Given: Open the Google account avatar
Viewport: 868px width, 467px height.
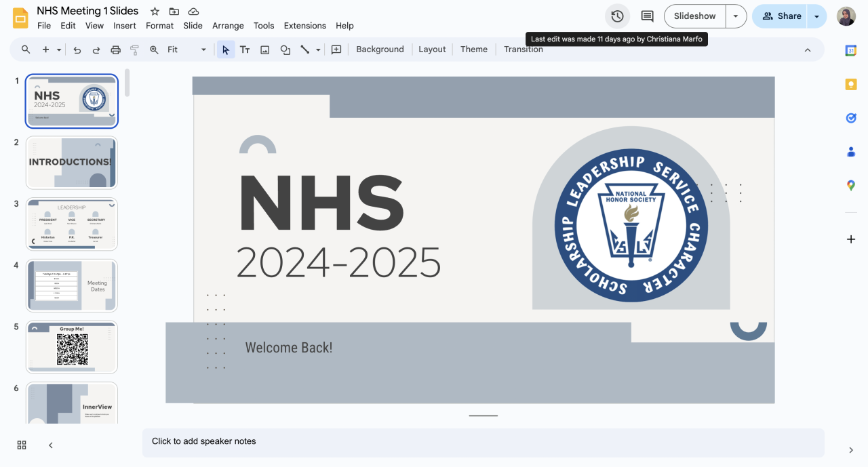Looking at the screenshot, I should (x=846, y=16).
